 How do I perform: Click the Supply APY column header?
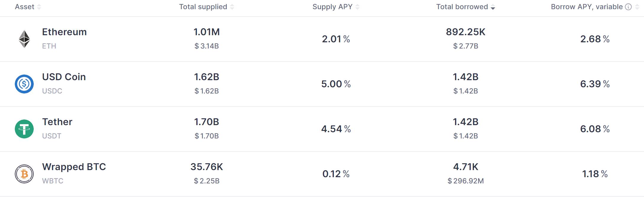[x=333, y=7]
